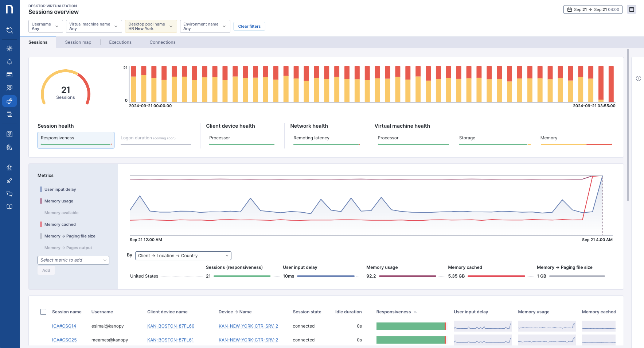The width and height of the screenshot is (644, 348).
Task: Switch to the Session map tab
Action: point(78,42)
